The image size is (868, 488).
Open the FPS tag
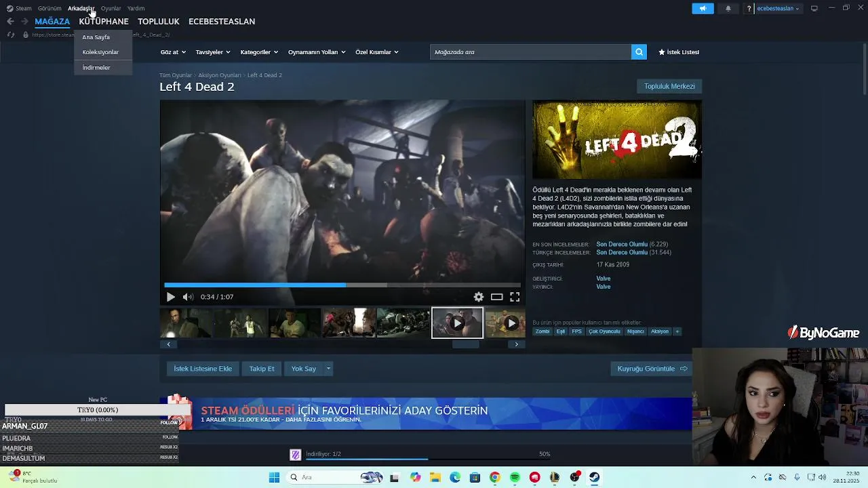point(576,331)
